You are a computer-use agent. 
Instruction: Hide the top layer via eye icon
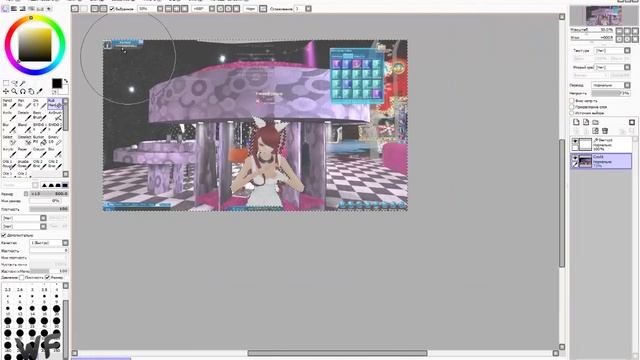point(575,141)
